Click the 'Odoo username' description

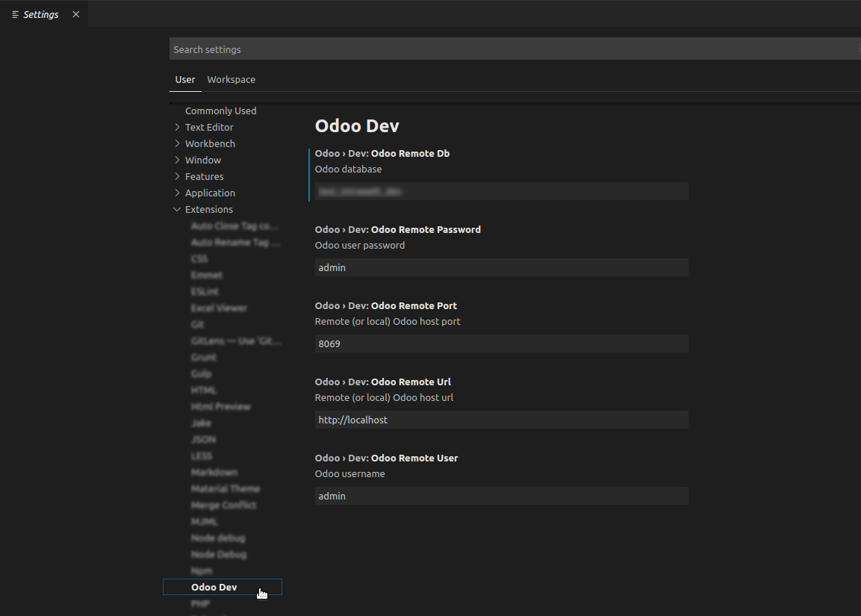[349, 474]
